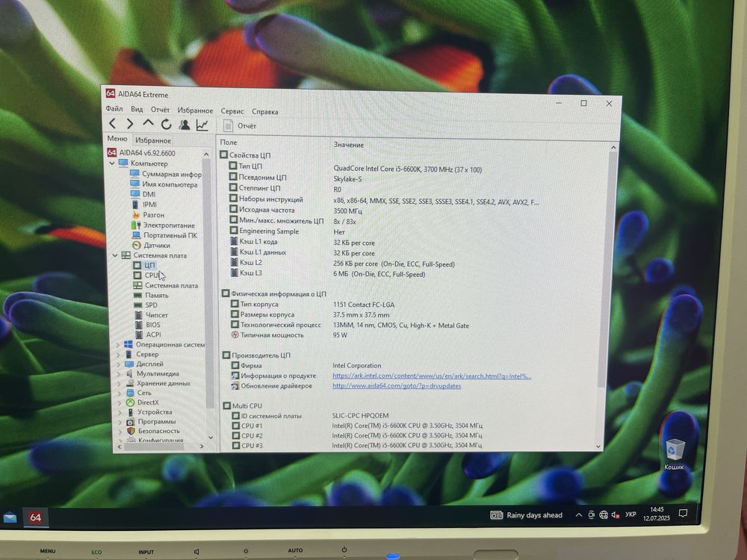747x560 pixels.
Task: Expand the Мультимедиа tree branch
Action: pyautogui.click(x=119, y=374)
